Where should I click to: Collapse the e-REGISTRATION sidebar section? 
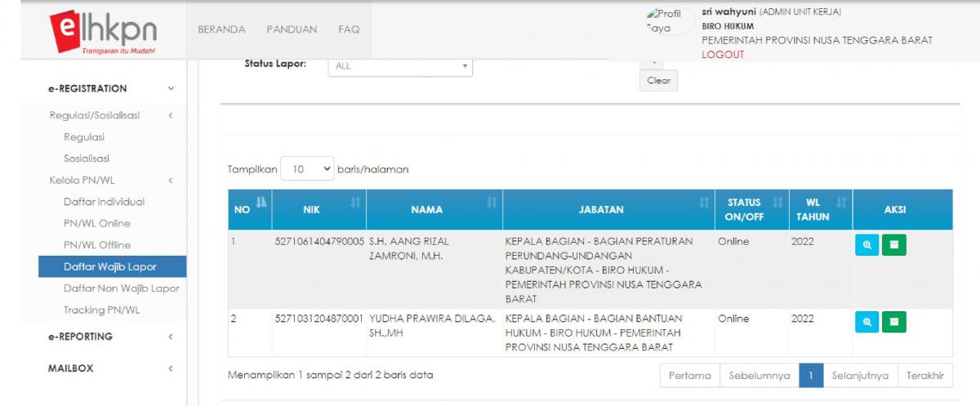pyautogui.click(x=170, y=88)
